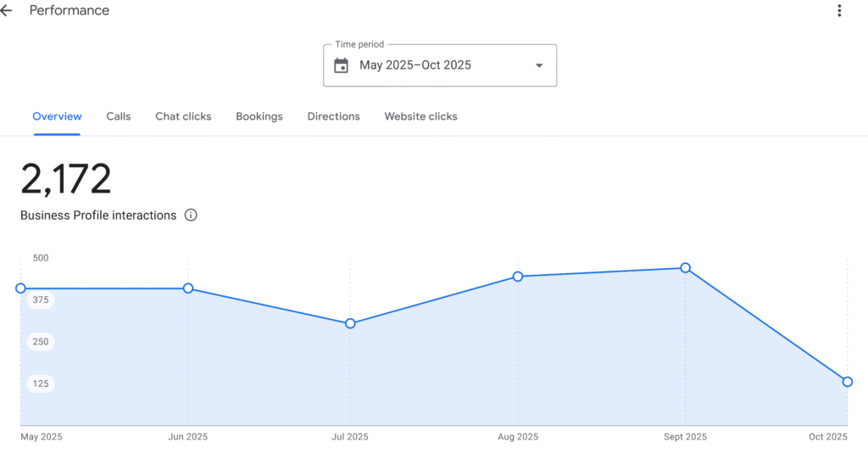Viewport: 868px width, 470px height.
Task: Expand the Time period dropdown arrow
Action: click(538, 66)
